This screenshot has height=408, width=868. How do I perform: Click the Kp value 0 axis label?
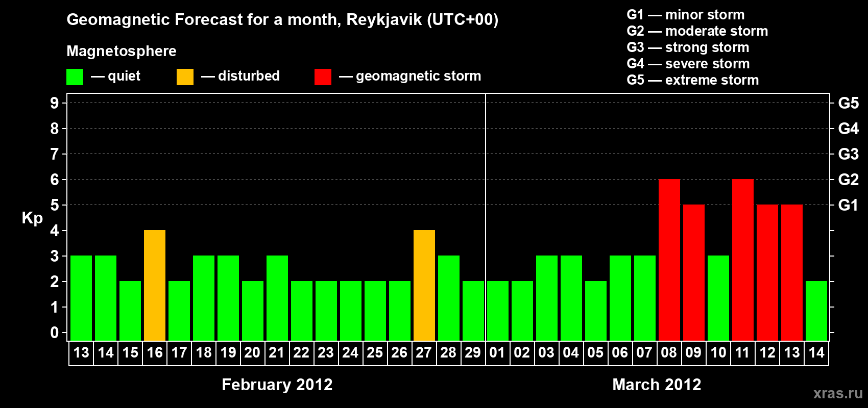[55, 333]
